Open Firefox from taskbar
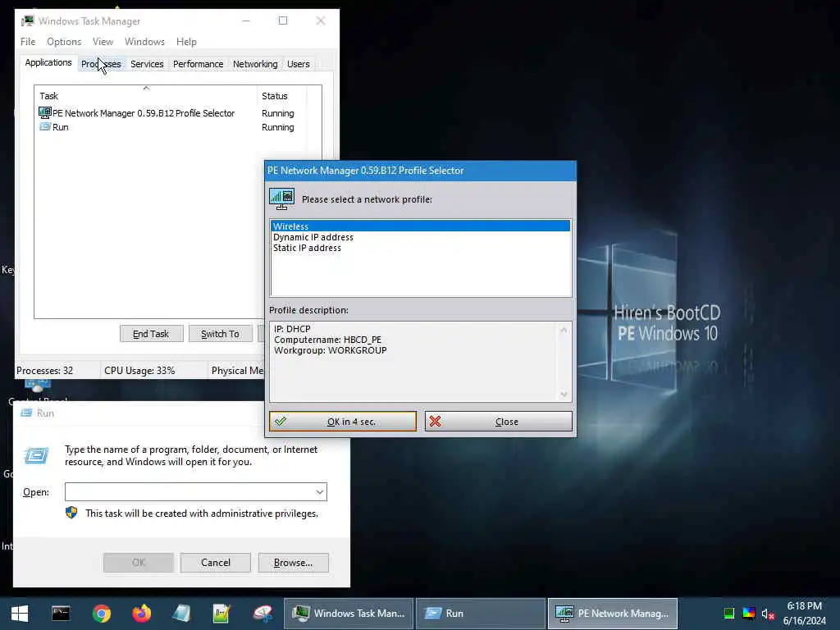This screenshot has width=840, height=630. pyautogui.click(x=141, y=614)
